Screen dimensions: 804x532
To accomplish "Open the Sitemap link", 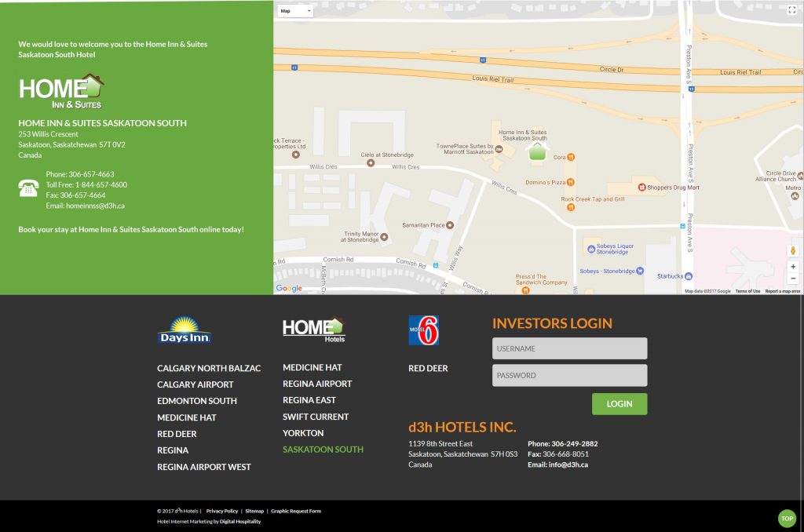I will point(254,511).
